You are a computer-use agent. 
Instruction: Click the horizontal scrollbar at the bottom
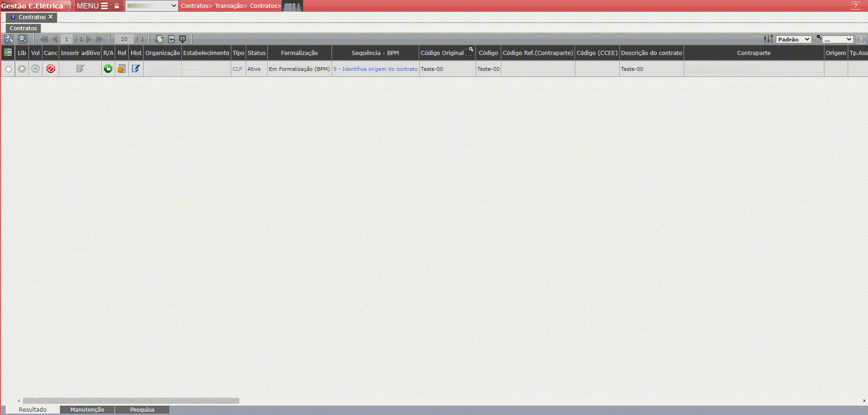pos(131,401)
